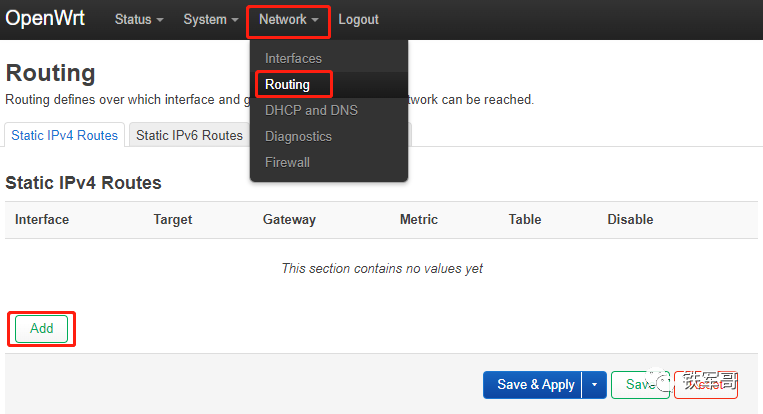Click the red Reset button

click(x=706, y=385)
